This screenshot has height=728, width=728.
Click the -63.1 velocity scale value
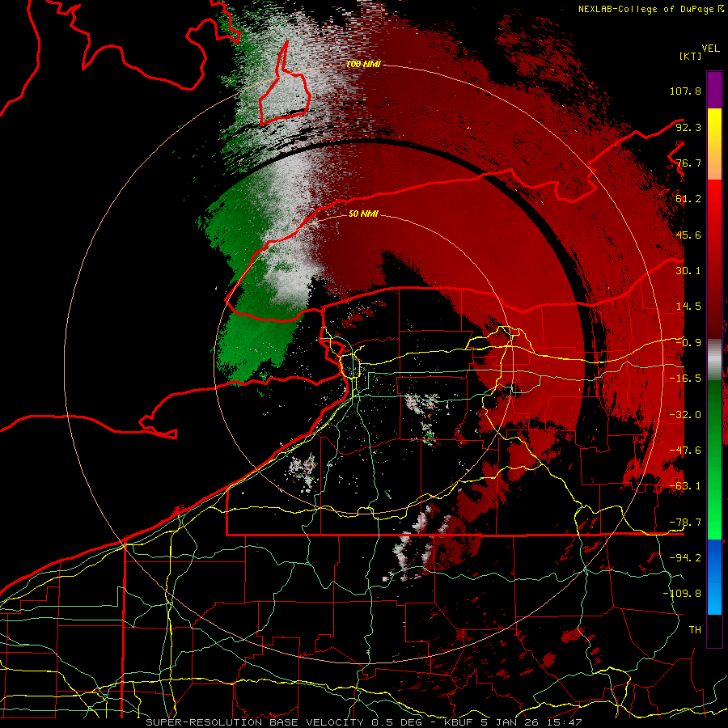685,486
